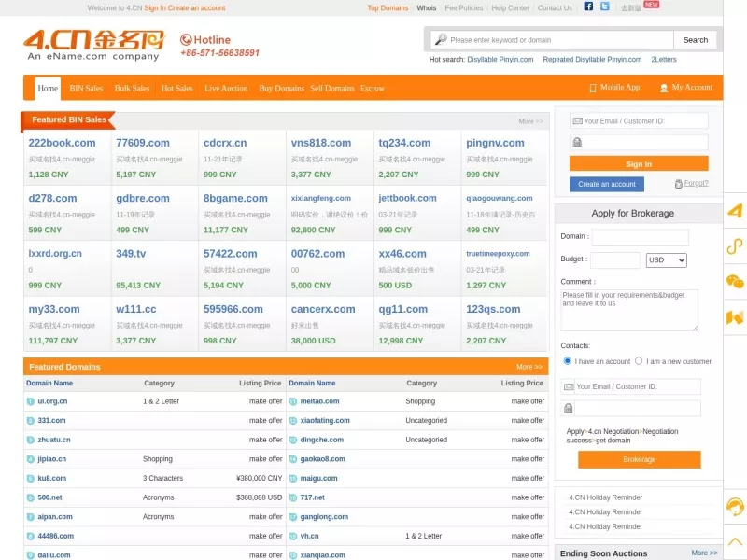Open the ganglong.com featured domain
The height and width of the screenshot is (560, 747).
(324, 517)
